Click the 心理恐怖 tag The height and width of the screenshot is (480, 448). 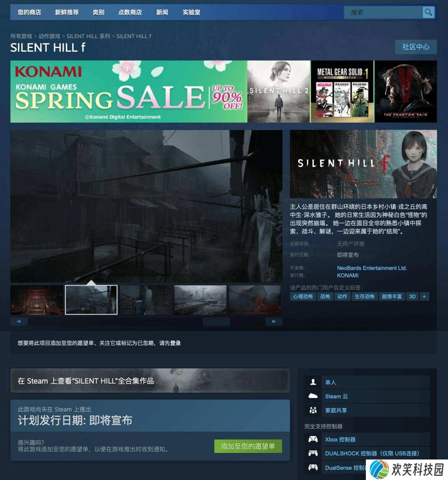point(303,296)
